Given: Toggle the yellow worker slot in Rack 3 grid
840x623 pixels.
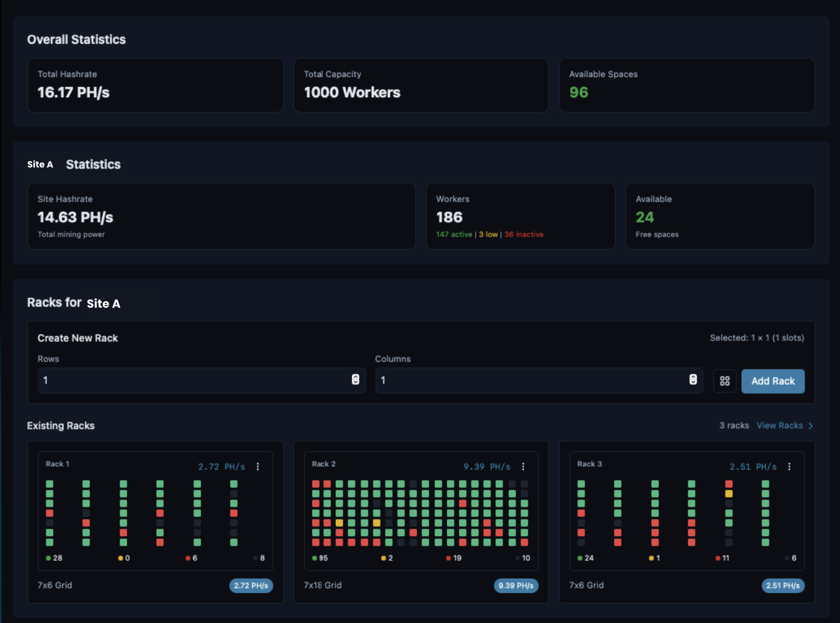Looking at the screenshot, I should (728, 493).
